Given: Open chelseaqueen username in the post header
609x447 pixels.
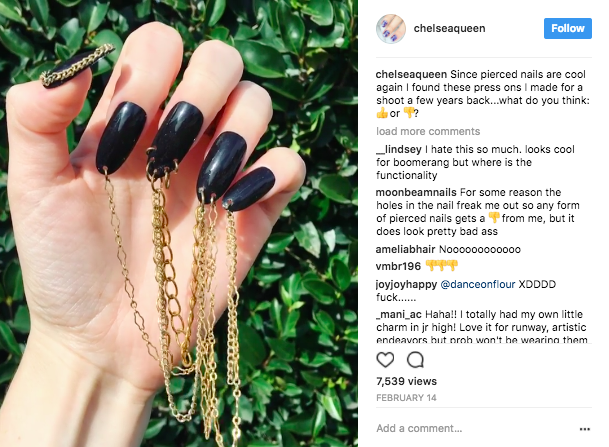Looking at the screenshot, I should (x=449, y=28).
